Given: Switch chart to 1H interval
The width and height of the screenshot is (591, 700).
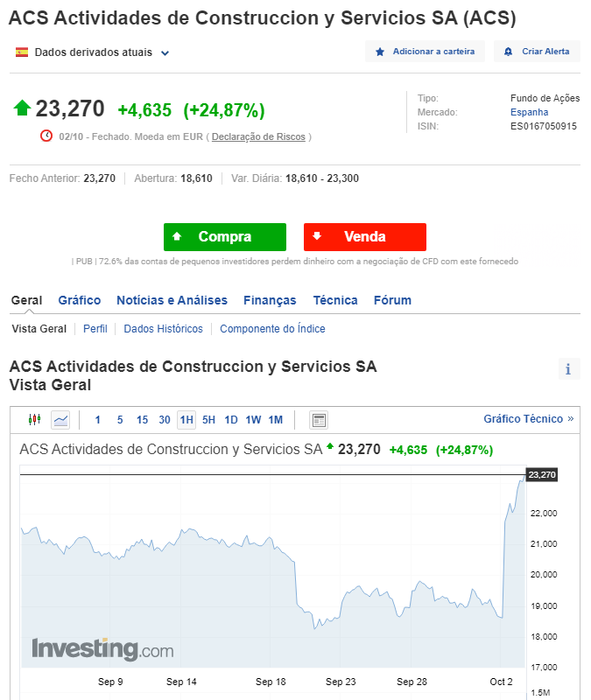Looking at the screenshot, I should 186,420.
